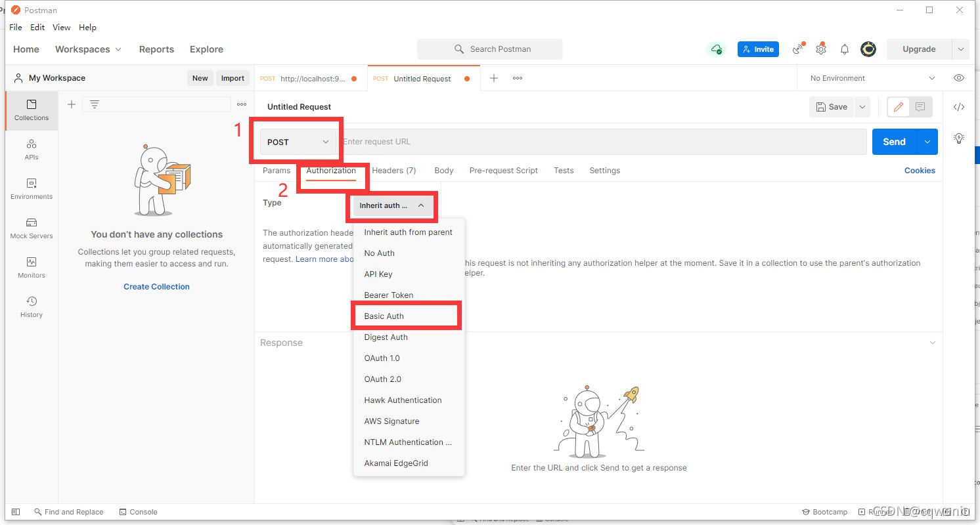This screenshot has height=525, width=980.
Task: Open the code snippet panel icon
Action: (x=959, y=107)
